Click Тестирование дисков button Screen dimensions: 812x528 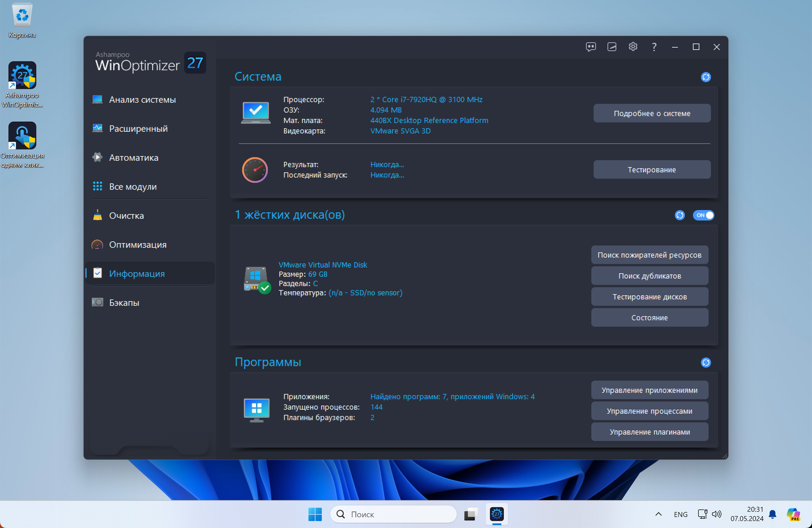coord(650,297)
